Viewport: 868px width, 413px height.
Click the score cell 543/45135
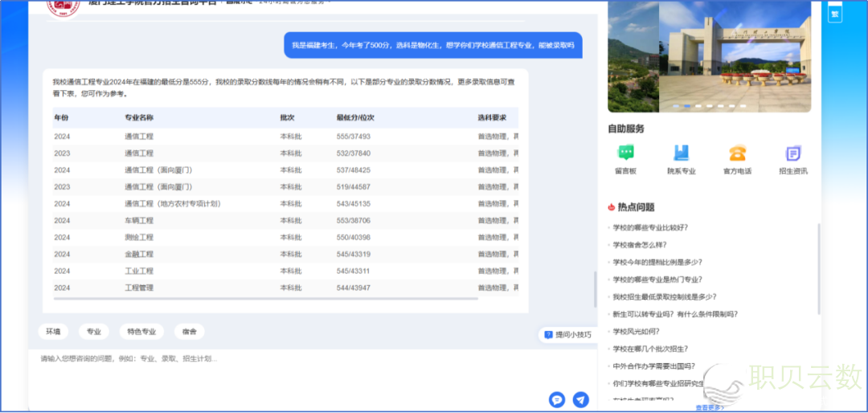click(353, 204)
